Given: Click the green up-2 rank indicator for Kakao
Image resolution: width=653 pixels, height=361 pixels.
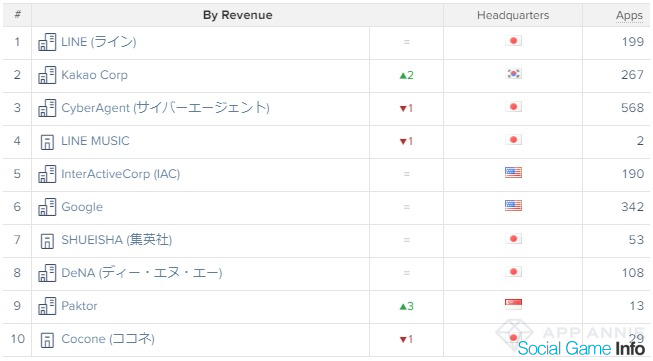Looking at the screenshot, I should click(x=406, y=75).
